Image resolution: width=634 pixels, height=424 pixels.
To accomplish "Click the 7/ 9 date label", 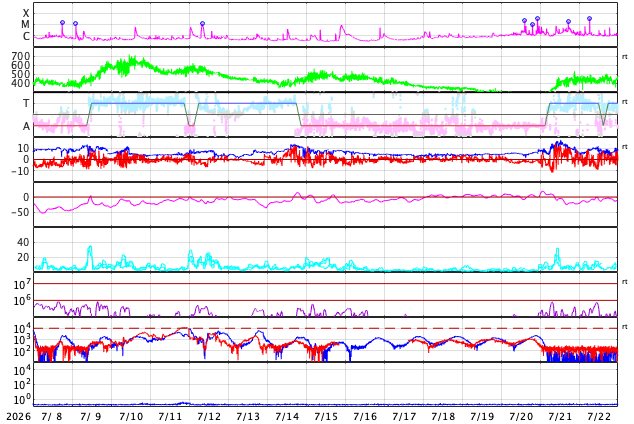I will [91, 417].
